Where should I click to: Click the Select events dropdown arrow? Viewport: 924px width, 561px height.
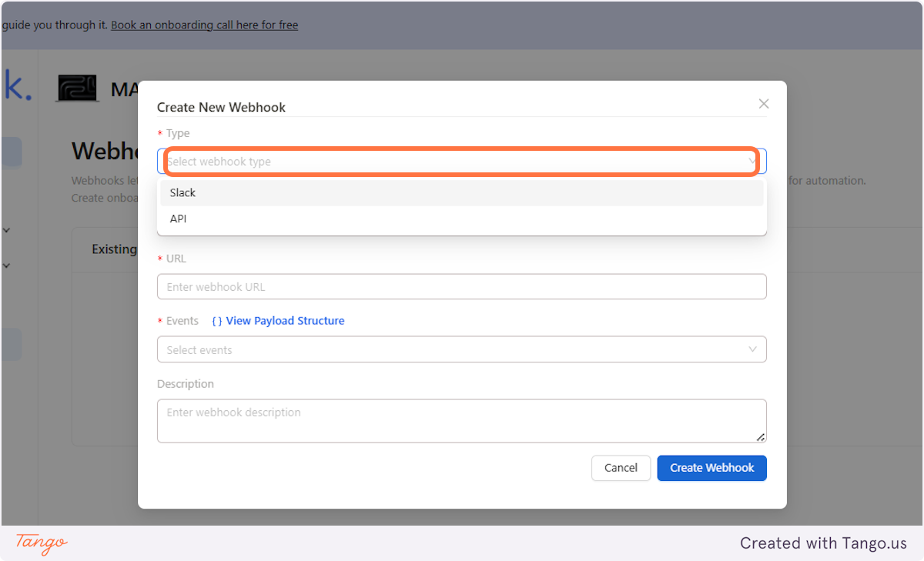(x=753, y=349)
